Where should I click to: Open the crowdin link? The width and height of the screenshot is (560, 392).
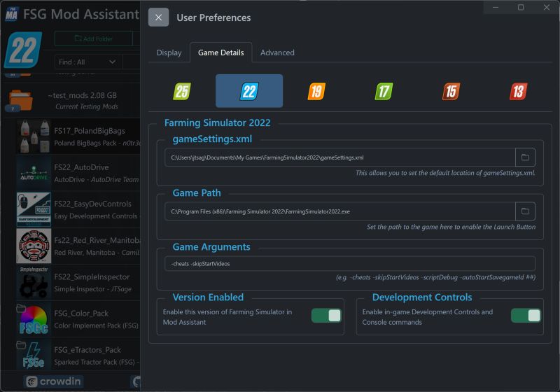pos(54,381)
